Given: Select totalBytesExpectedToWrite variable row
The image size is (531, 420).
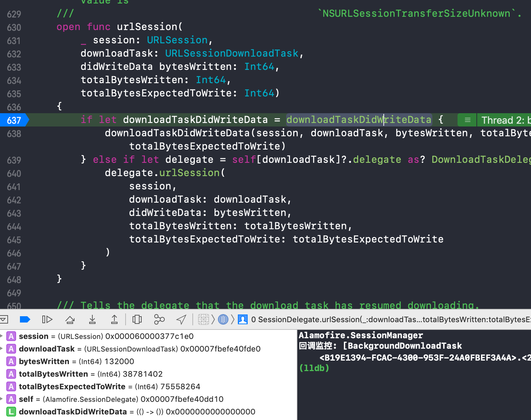Looking at the screenshot, I should (x=148, y=386).
